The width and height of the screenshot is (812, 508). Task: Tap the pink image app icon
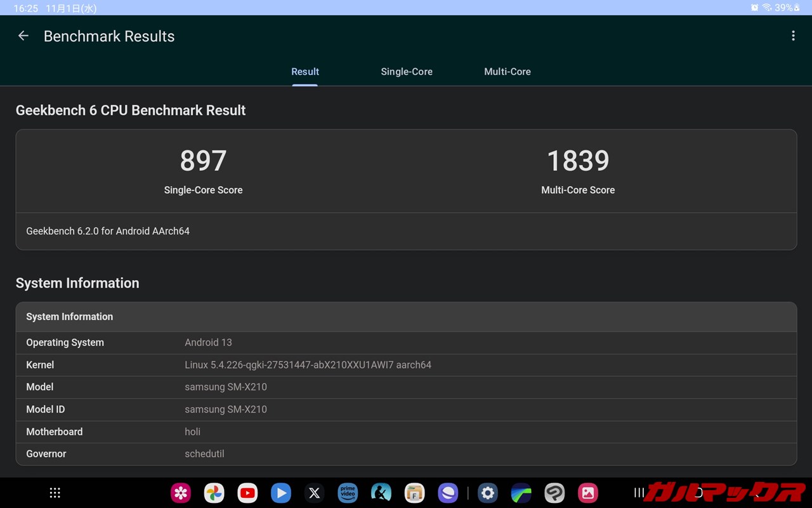(588, 493)
